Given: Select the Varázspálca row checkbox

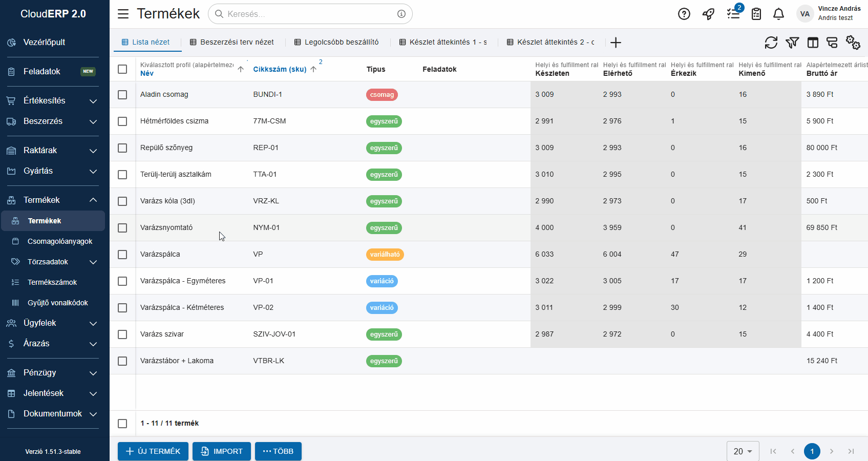Looking at the screenshot, I should point(122,255).
